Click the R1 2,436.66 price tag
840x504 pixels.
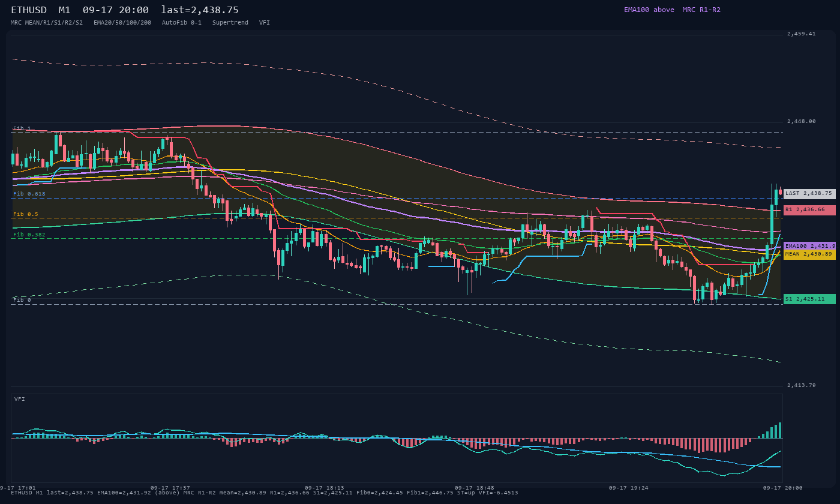pyautogui.click(x=809, y=210)
